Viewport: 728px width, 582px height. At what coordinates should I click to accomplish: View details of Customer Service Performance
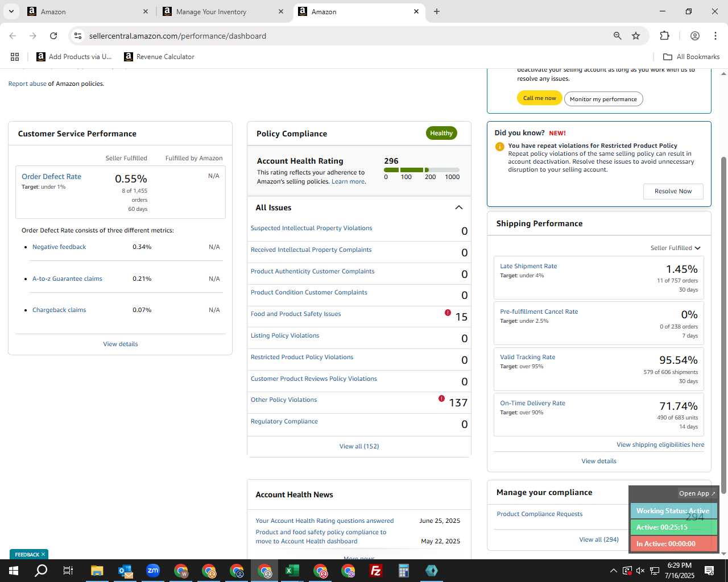pyautogui.click(x=121, y=344)
